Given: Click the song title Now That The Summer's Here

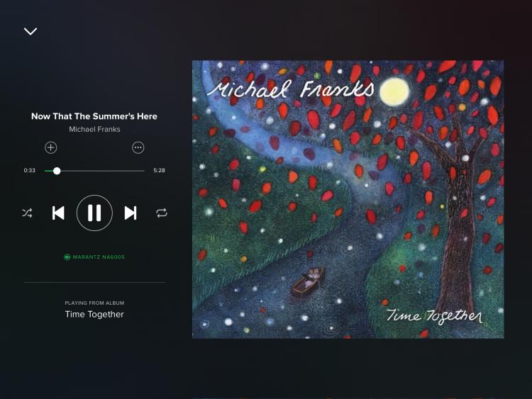Looking at the screenshot, I should [94, 116].
